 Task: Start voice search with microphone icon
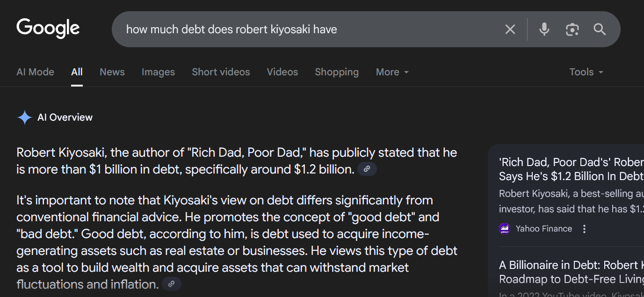(x=544, y=29)
